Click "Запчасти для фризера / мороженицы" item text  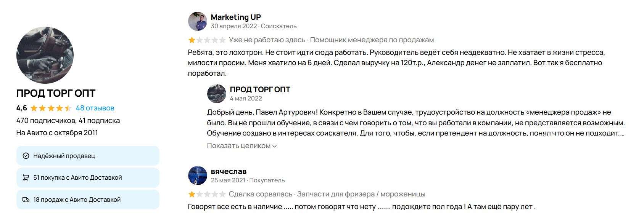tap(361, 194)
